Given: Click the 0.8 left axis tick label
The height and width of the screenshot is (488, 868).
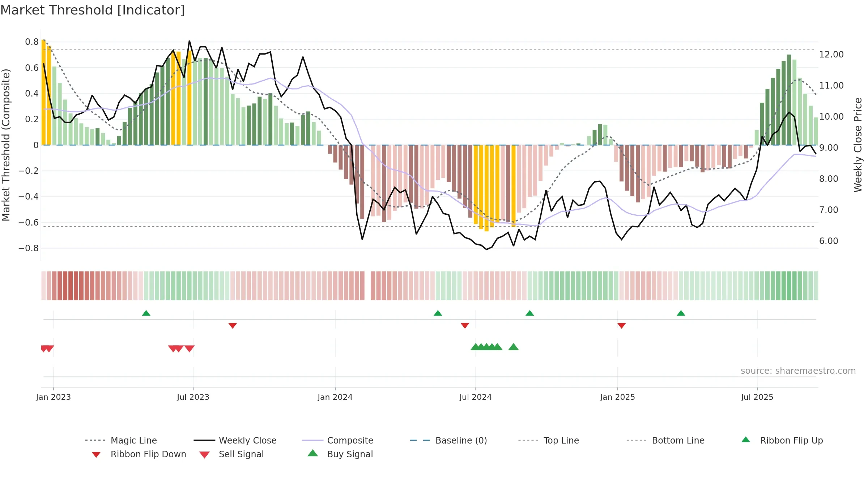Looking at the screenshot, I should [x=32, y=42].
